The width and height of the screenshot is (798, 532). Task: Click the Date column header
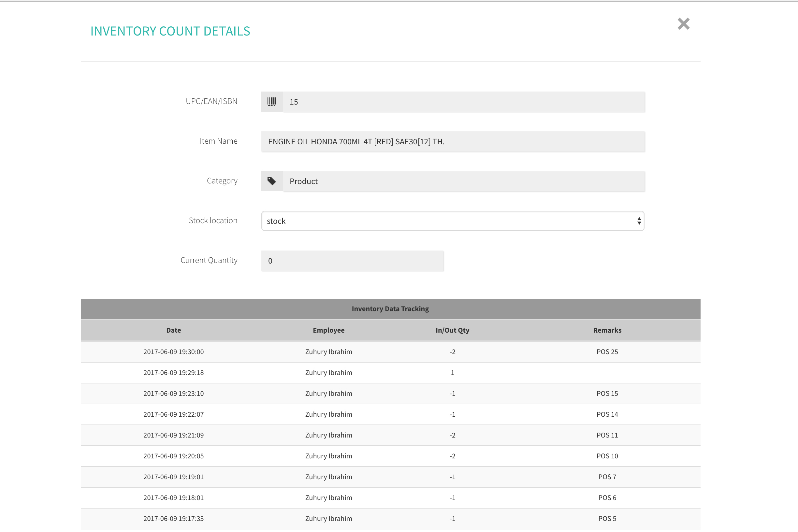point(173,330)
